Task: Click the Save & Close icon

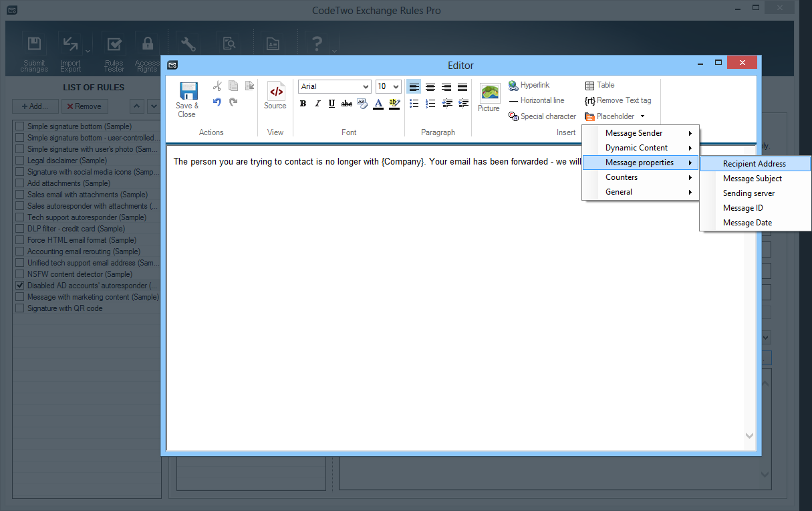Action: click(x=188, y=93)
